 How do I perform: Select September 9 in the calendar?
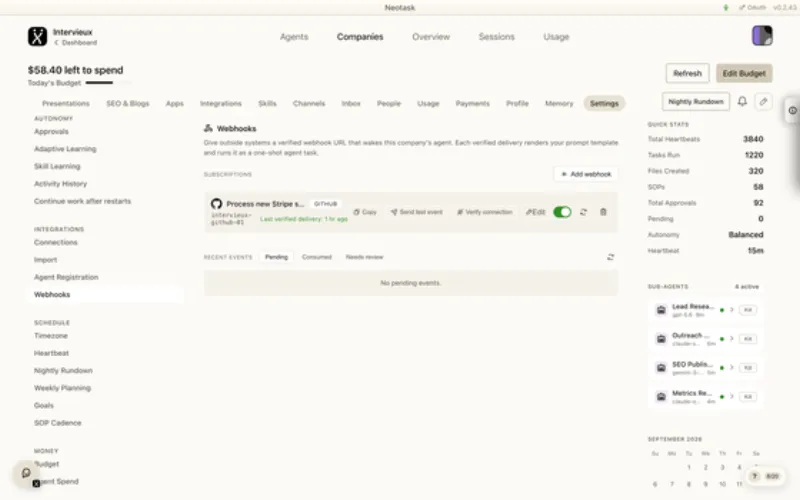click(706, 484)
